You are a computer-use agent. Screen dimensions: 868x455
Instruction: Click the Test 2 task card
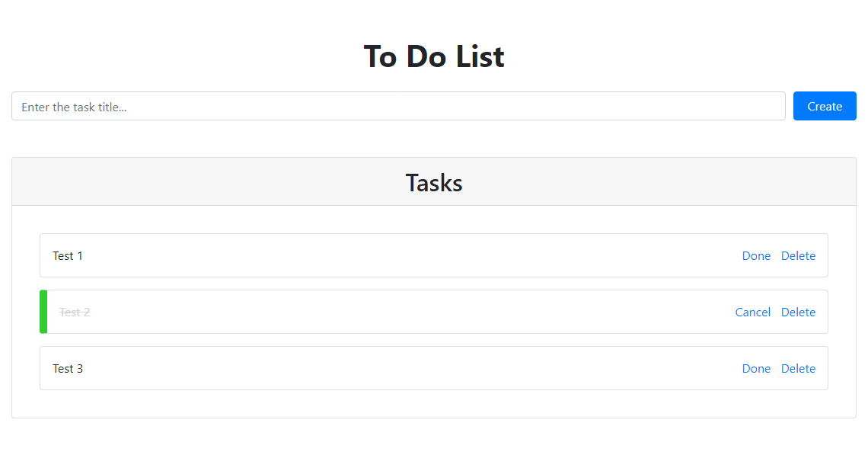(381, 312)
